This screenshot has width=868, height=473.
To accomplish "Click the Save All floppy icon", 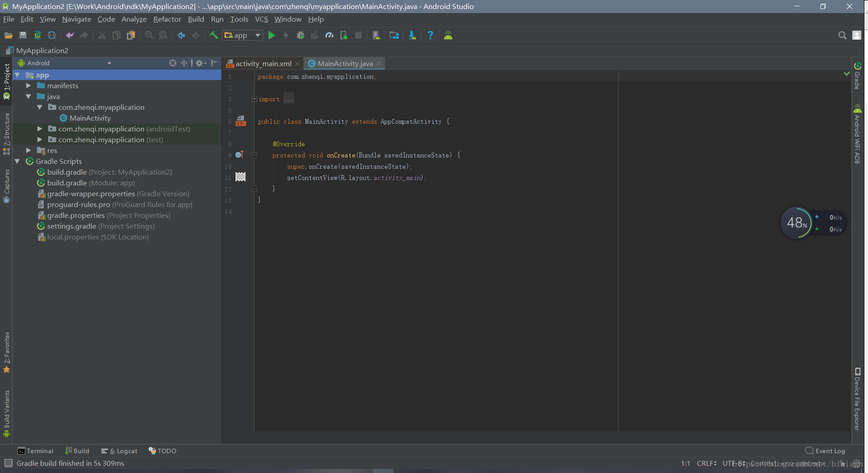I will point(23,35).
